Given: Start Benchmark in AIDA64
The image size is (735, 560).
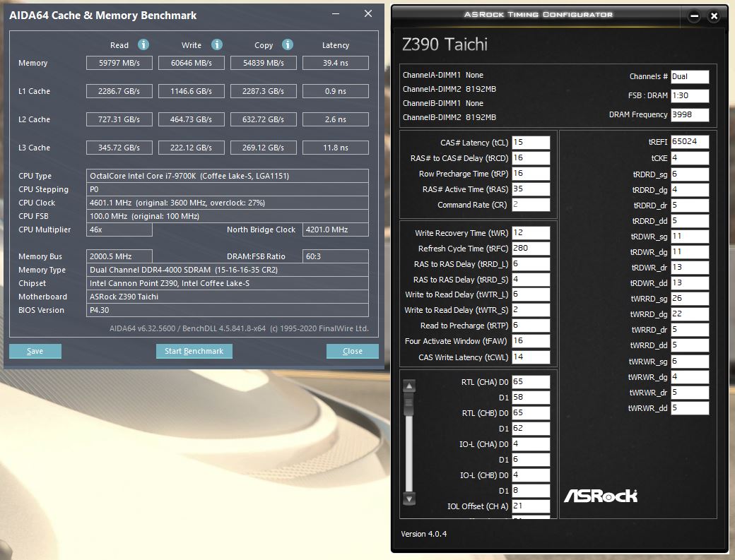Looking at the screenshot, I should pos(194,351).
